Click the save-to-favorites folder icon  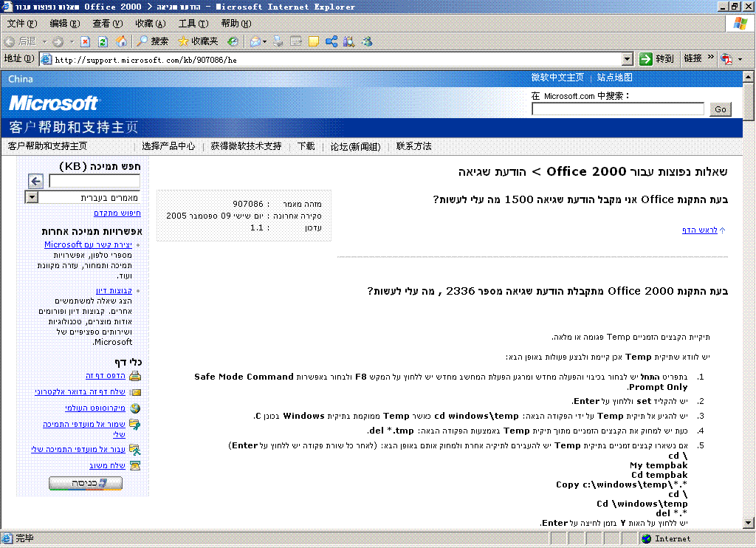(135, 425)
